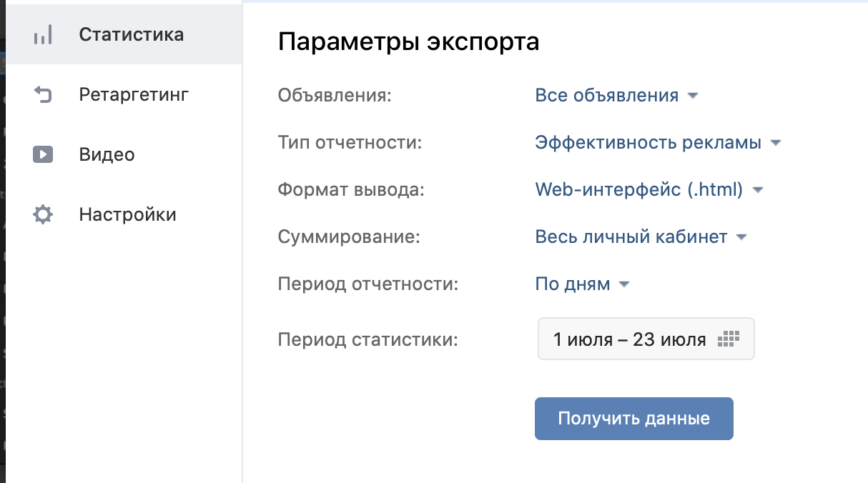Click the arrow beside По дням

coord(623,285)
